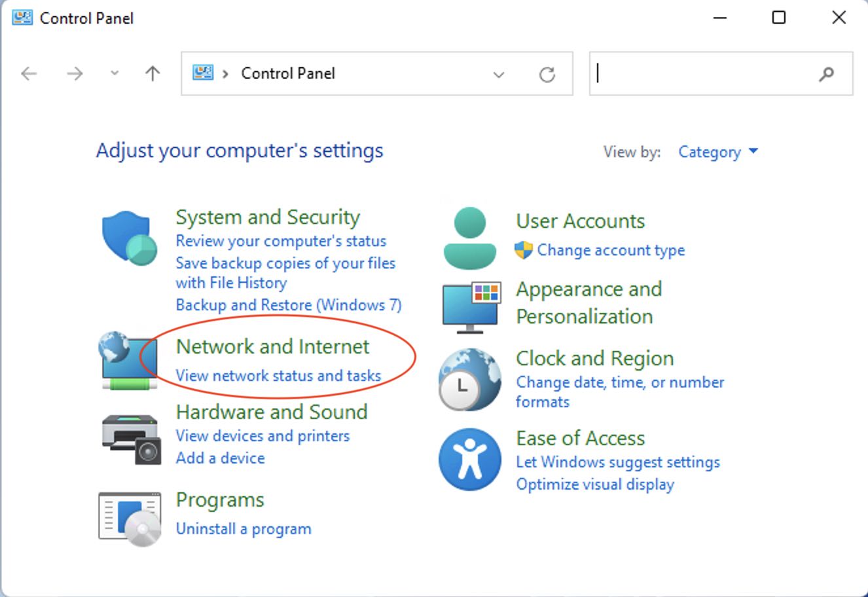The image size is (868, 597).
Task: Open the System and Security shield icon
Action: click(130, 238)
